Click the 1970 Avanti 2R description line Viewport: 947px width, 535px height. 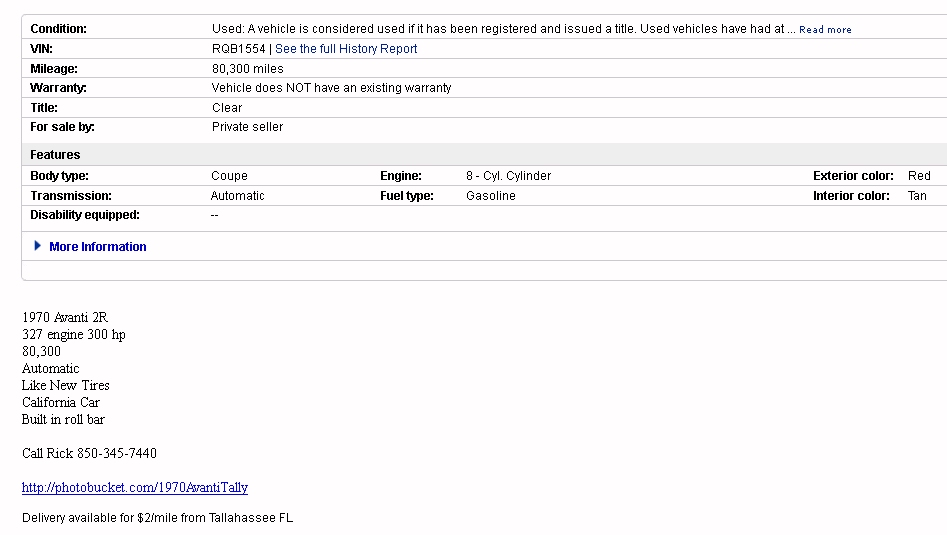64,317
